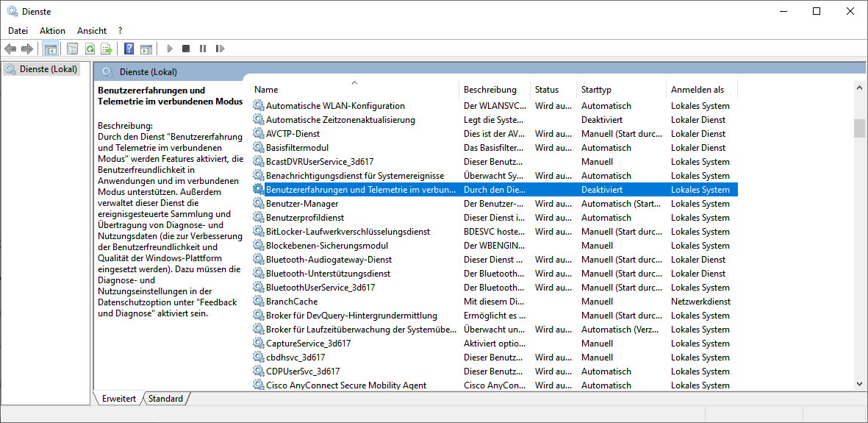868x423 pixels.
Task: Click the scrollbar down arrow in services list
Action: (859, 383)
